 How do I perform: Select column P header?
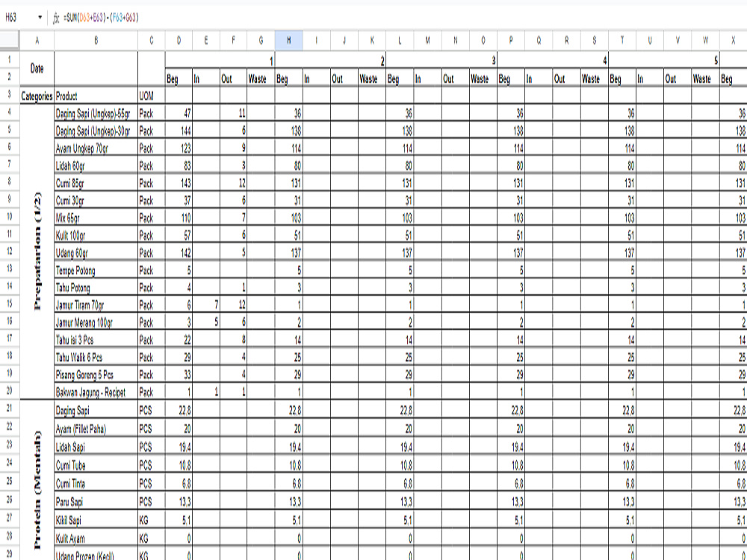(511, 41)
